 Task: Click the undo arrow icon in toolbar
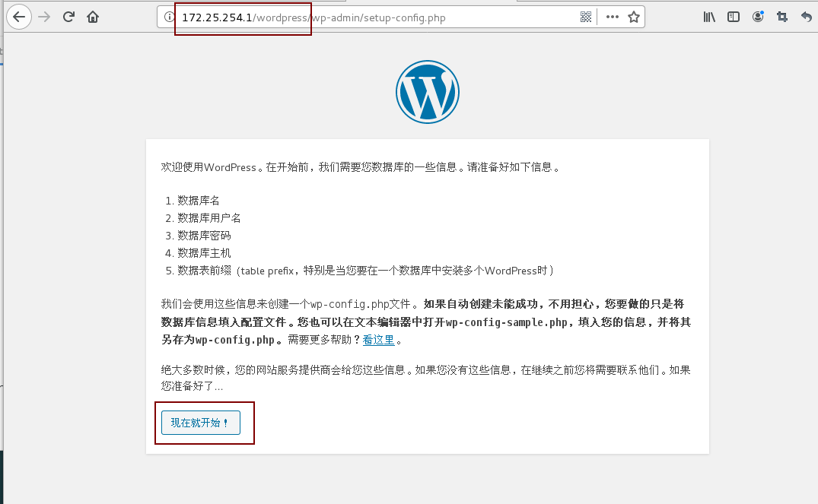[807, 17]
